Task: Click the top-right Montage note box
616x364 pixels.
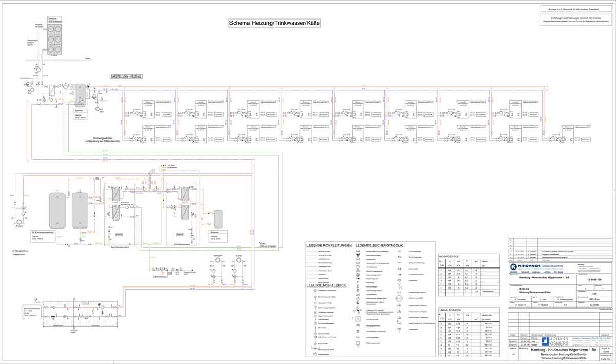Action: pos(575,9)
